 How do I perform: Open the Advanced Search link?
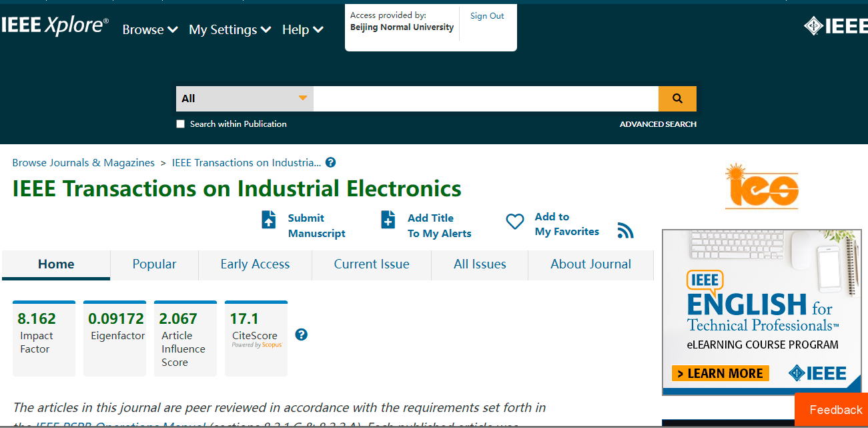click(658, 124)
